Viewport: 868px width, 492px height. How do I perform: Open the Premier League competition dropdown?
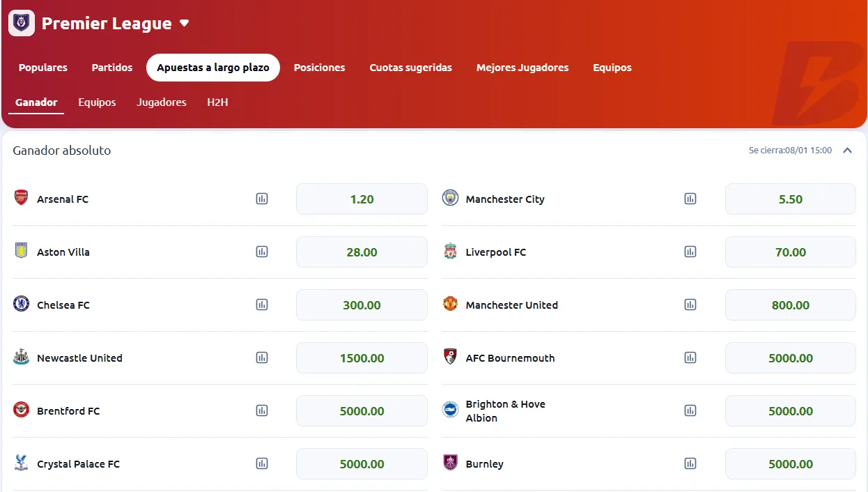[184, 22]
